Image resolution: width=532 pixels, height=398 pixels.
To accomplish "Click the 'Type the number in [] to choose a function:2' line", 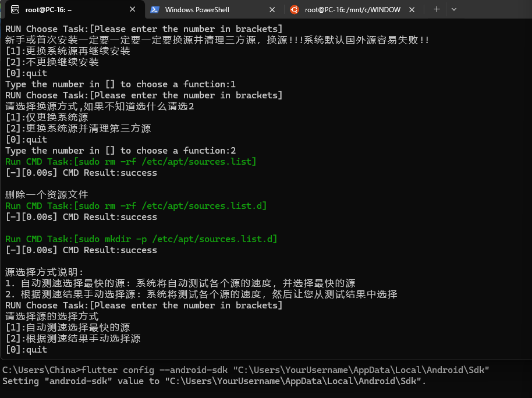I will click(120, 150).
